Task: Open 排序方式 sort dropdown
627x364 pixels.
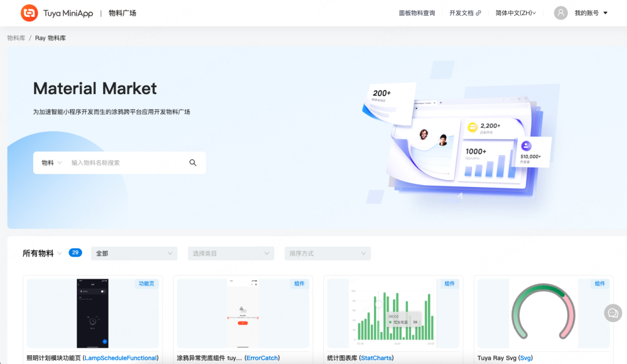Action: click(327, 254)
